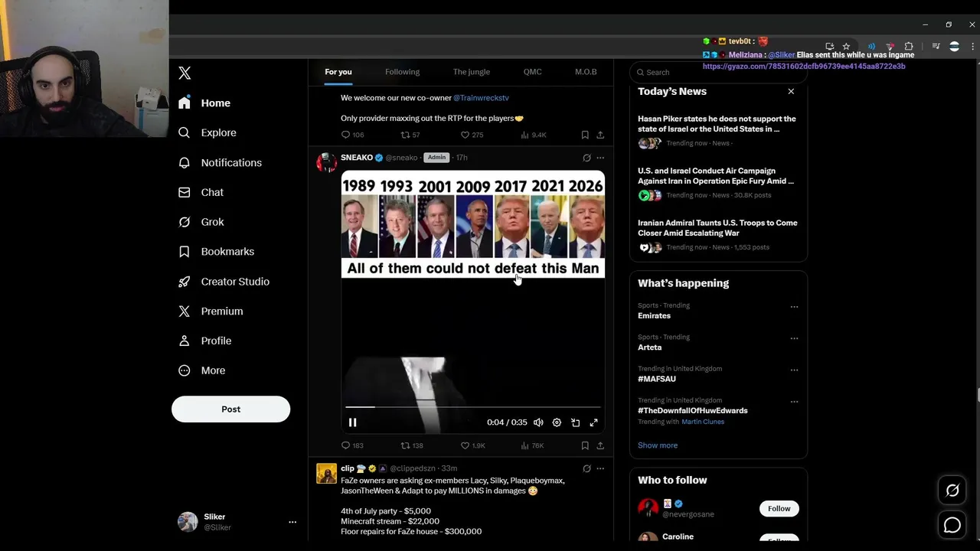The image size is (980, 551).
Task: Bookmark the Trainwreckstv co-owner post
Action: pyautogui.click(x=585, y=135)
